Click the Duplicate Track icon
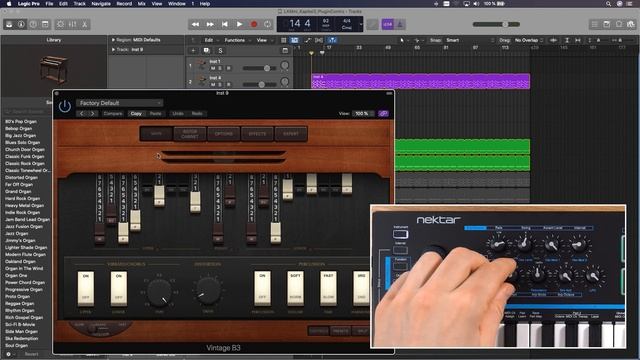Image resolution: width=640 pixels, height=360 pixels. (207, 51)
